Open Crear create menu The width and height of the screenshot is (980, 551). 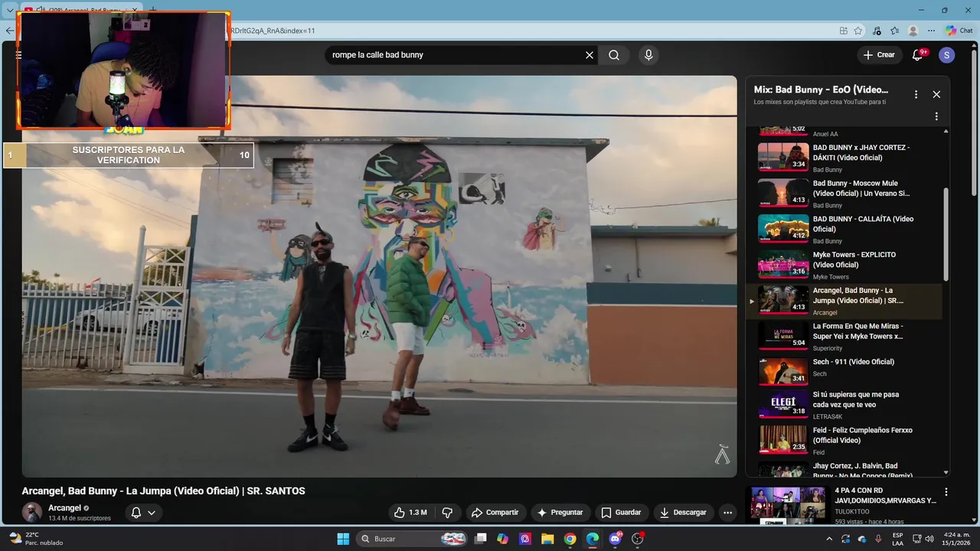(879, 55)
